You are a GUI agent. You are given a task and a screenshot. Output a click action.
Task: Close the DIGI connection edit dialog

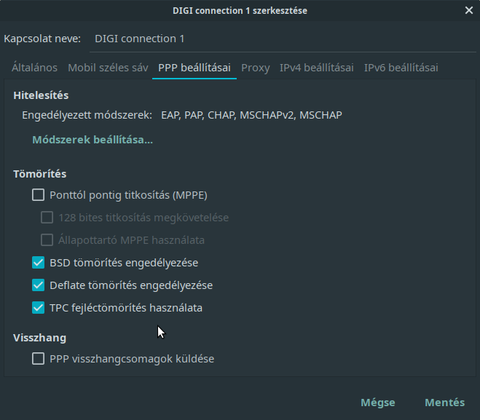469,11
